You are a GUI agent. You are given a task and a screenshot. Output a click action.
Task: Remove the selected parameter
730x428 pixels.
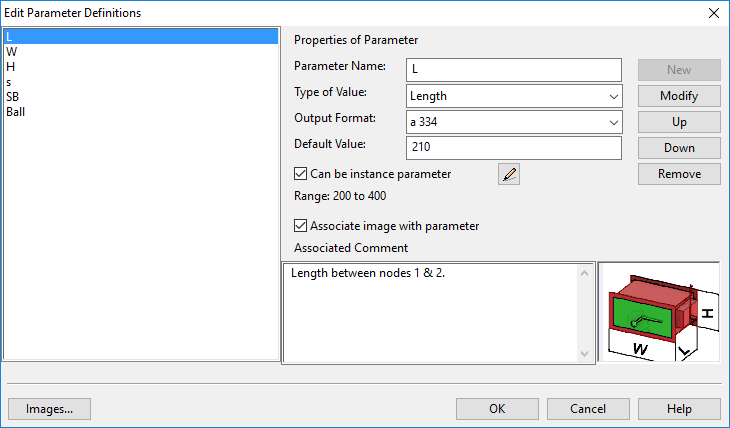679,173
